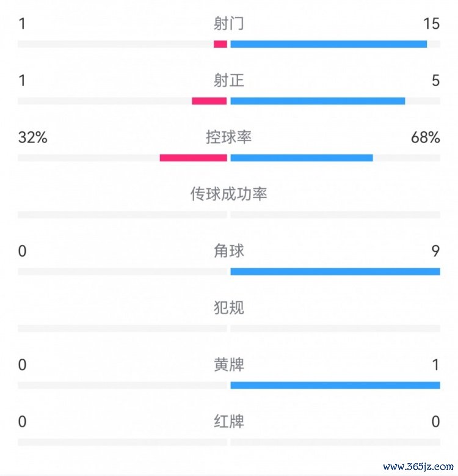Click the pink 32% possession bar
The height and width of the screenshot is (476, 458).
click(x=193, y=158)
